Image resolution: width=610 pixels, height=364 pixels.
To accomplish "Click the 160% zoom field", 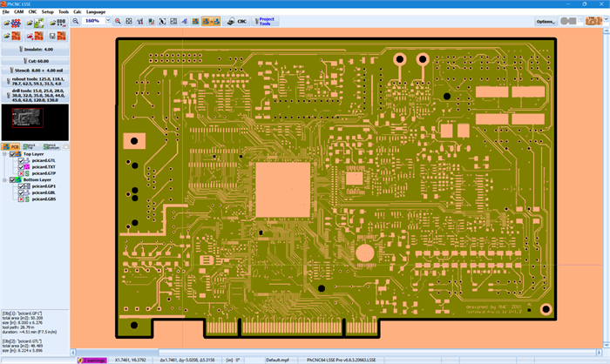I will click(93, 21).
